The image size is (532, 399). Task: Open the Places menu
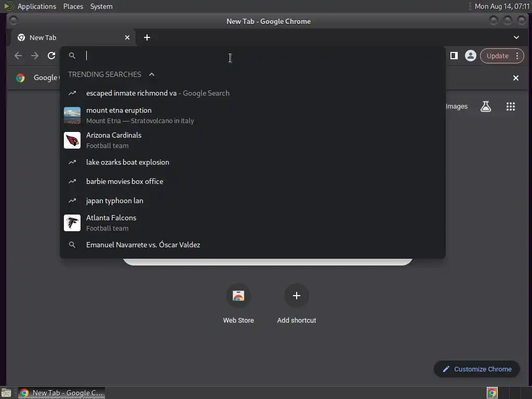(x=73, y=6)
